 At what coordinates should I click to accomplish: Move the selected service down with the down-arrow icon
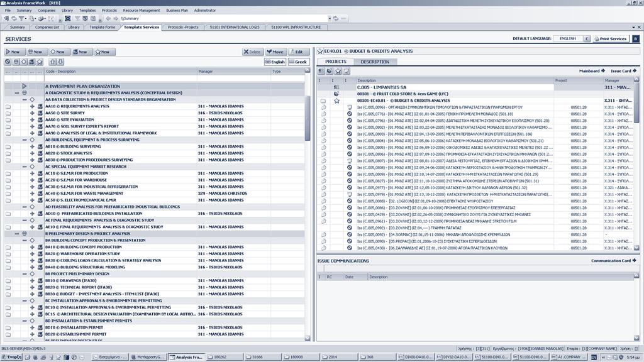click(60, 62)
